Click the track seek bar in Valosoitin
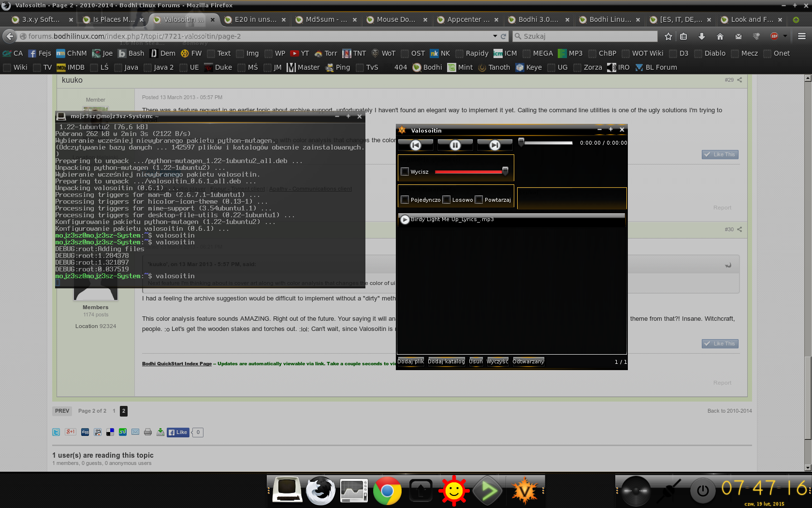Image resolution: width=812 pixels, height=508 pixels. tap(546, 143)
